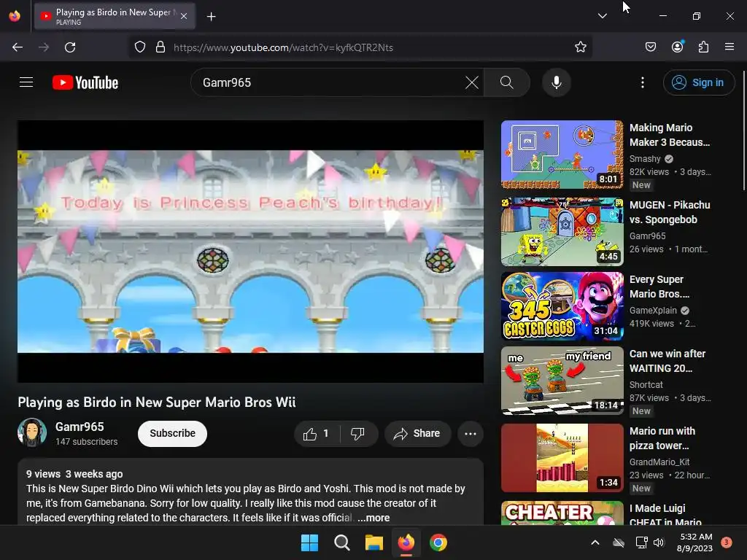Dislike the video with thumbs down

pos(357,433)
